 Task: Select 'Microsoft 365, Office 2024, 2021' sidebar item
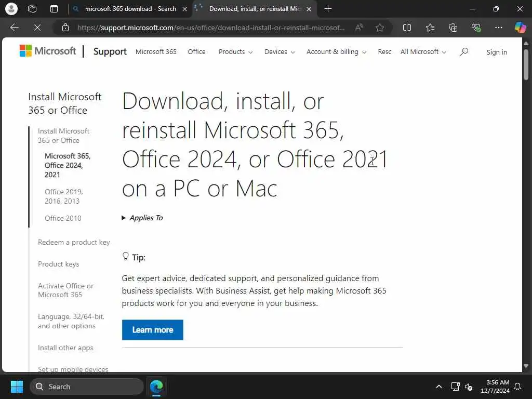click(x=68, y=165)
